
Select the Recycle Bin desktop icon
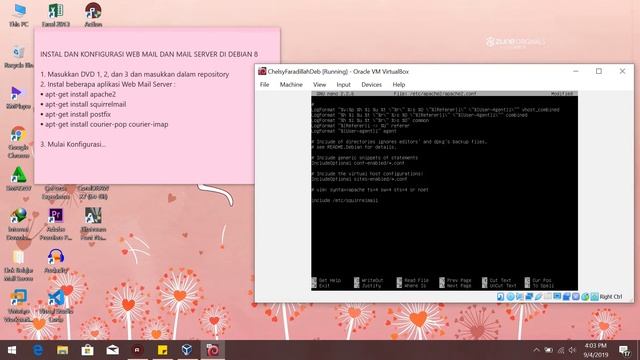tap(19, 57)
